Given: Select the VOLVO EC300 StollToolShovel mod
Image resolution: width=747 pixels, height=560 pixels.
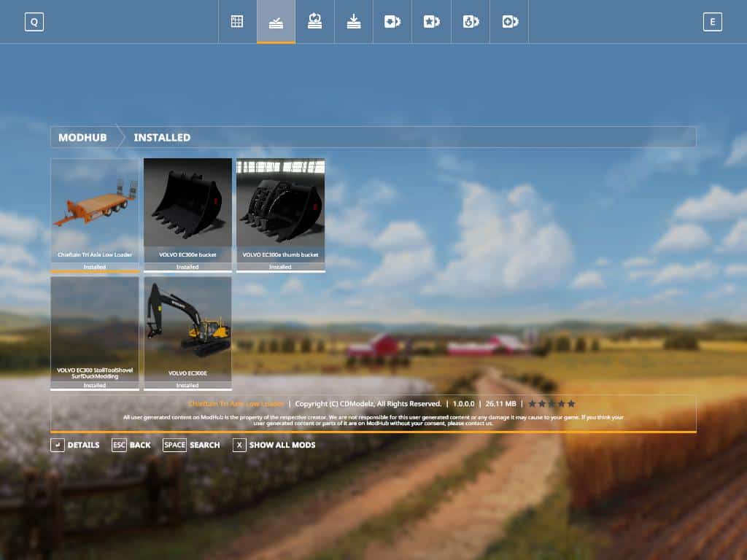Looking at the screenshot, I should [95, 332].
